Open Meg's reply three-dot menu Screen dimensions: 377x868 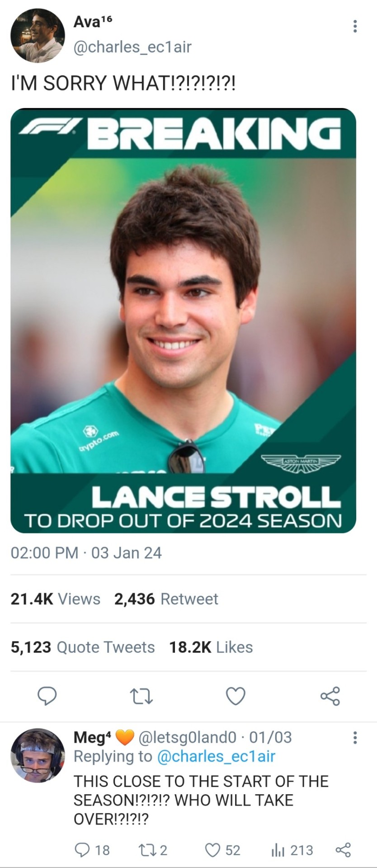pos(355,737)
